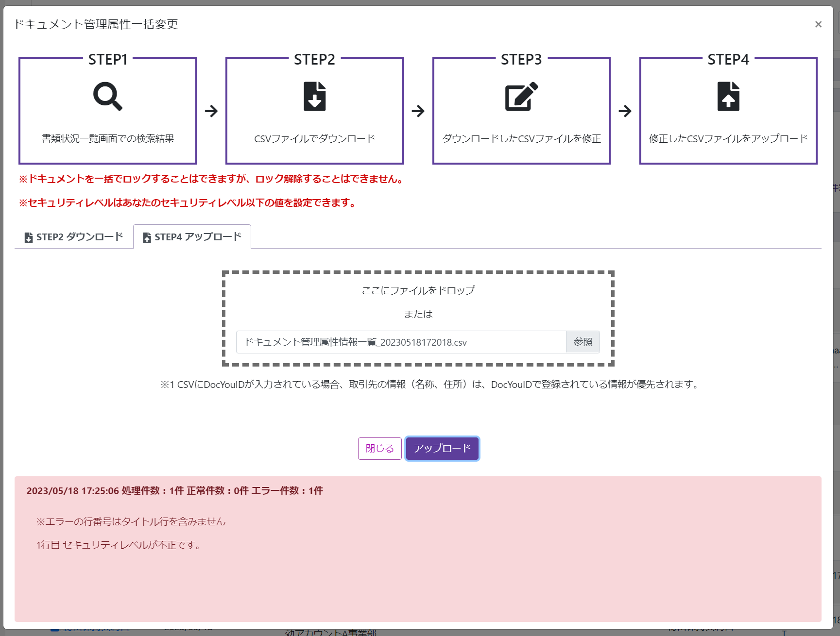The height and width of the screenshot is (636, 840).
Task: Select the STEP4 アップロード tab
Action: tap(192, 237)
